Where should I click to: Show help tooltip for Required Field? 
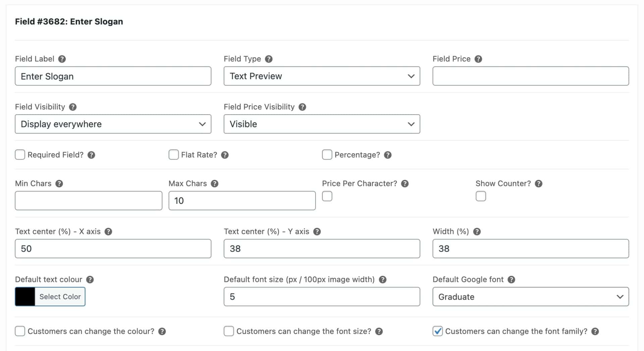pos(91,155)
